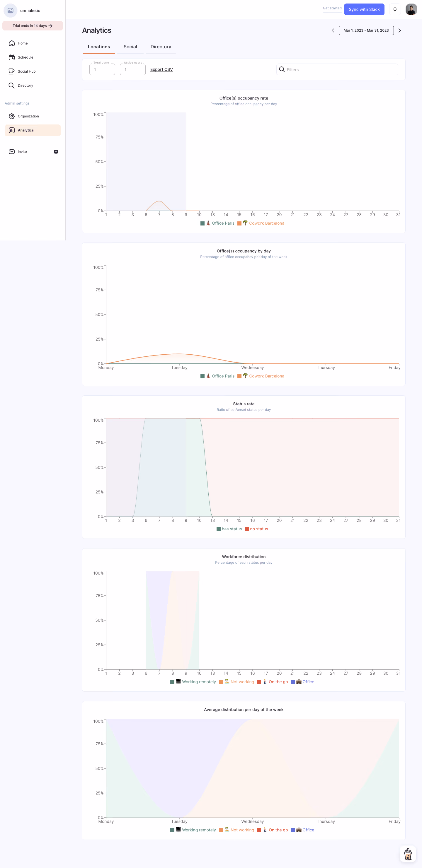This screenshot has width=422, height=868.
Task: Toggle the has status legend item
Action: (229, 529)
